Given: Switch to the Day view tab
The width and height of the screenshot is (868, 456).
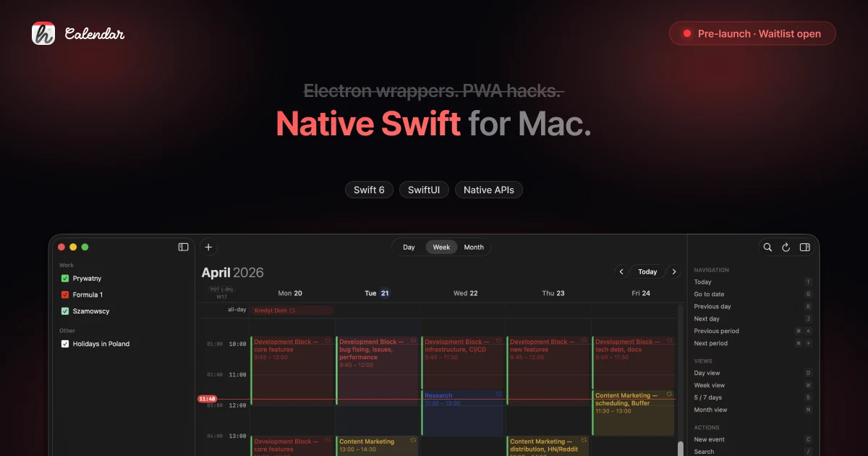Looking at the screenshot, I should [x=409, y=247].
